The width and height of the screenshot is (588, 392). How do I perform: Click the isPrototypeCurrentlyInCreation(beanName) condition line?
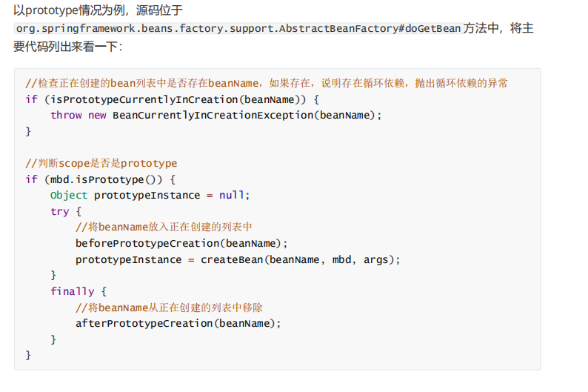click(x=172, y=99)
